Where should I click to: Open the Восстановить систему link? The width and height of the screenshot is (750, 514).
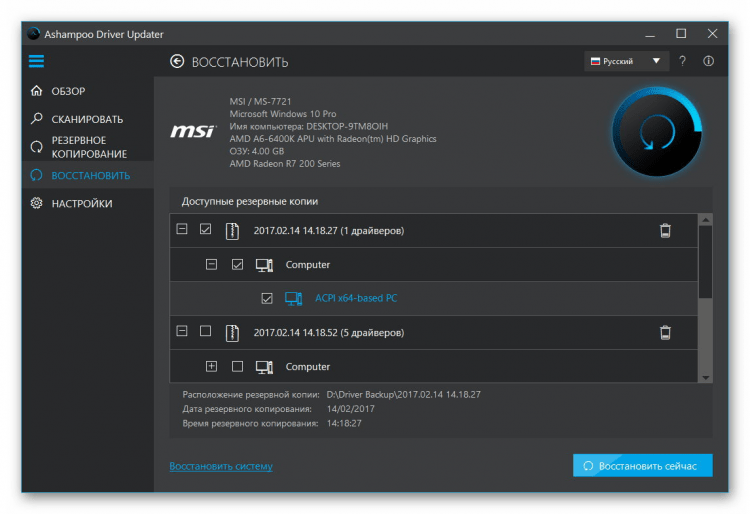pyautogui.click(x=220, y=466)
